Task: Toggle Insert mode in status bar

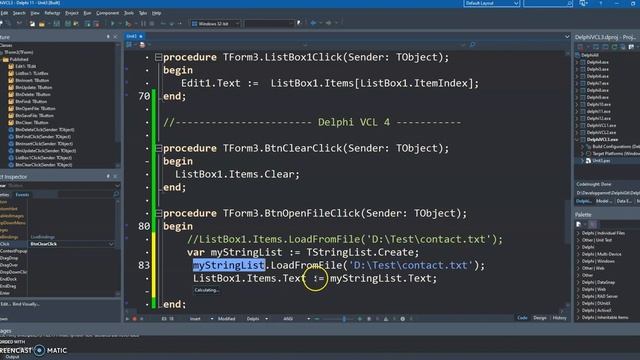Action: pos(195,319)
